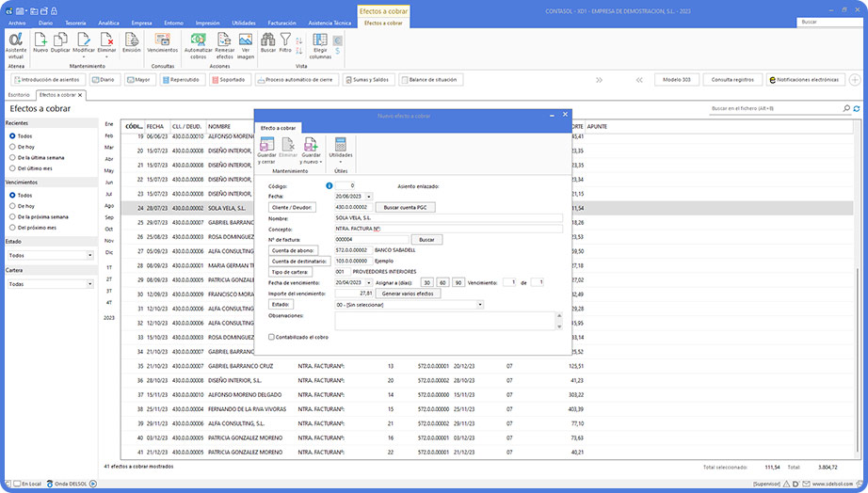
Task: Click the Introducción de asientos shortcut
Action: click(x=48, y=80)
